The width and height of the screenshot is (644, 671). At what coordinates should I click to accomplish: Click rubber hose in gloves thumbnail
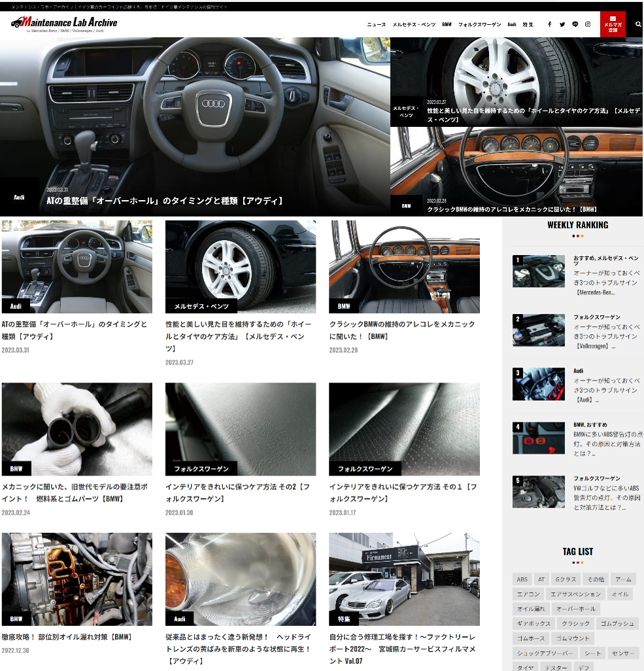tap(77, 429)
